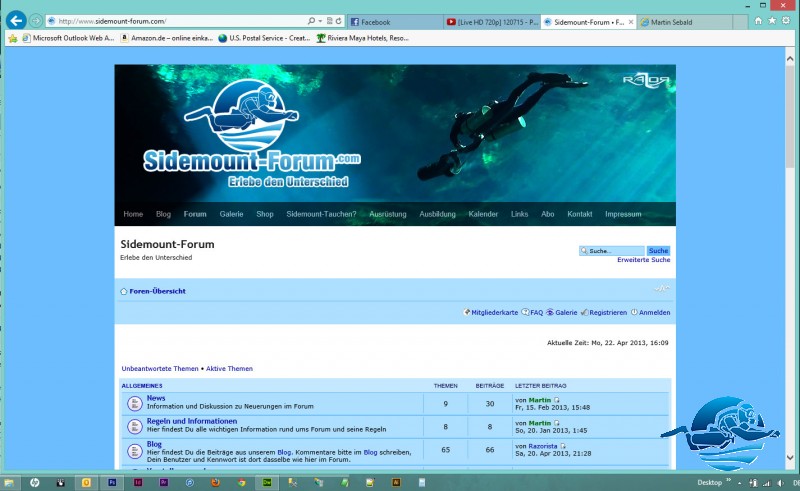The image size is (800, 491).
Task: Switch to the Live HD 720p YouTube tab
Action: point(492,22)
